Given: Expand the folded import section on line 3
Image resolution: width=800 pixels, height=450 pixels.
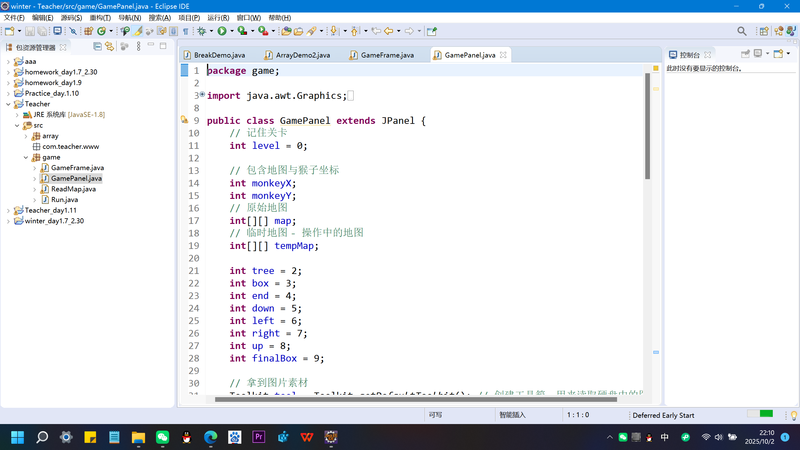Looking at the screenshot, I should click(x=201, y=96).
